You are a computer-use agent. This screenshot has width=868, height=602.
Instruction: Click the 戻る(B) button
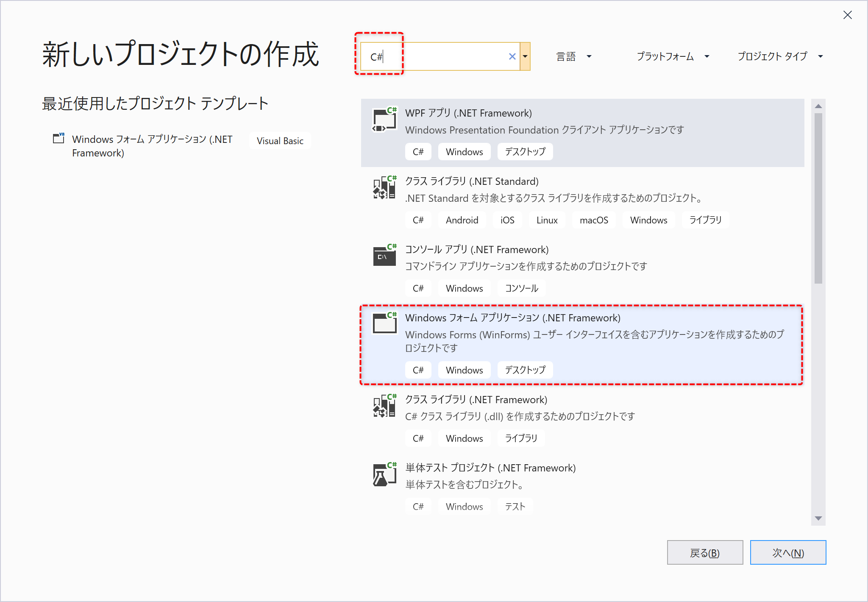pyautogui.click(x=705, y=552)
